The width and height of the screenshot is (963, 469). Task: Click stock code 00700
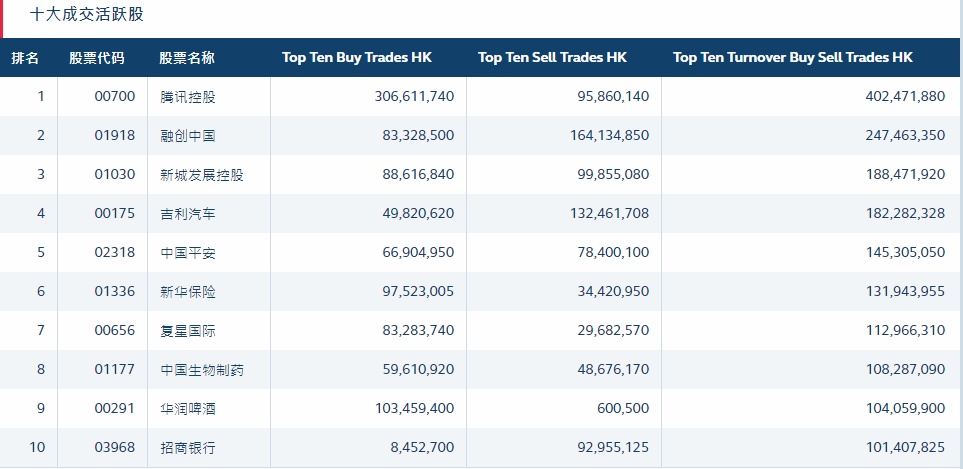[x=114, y=97]
